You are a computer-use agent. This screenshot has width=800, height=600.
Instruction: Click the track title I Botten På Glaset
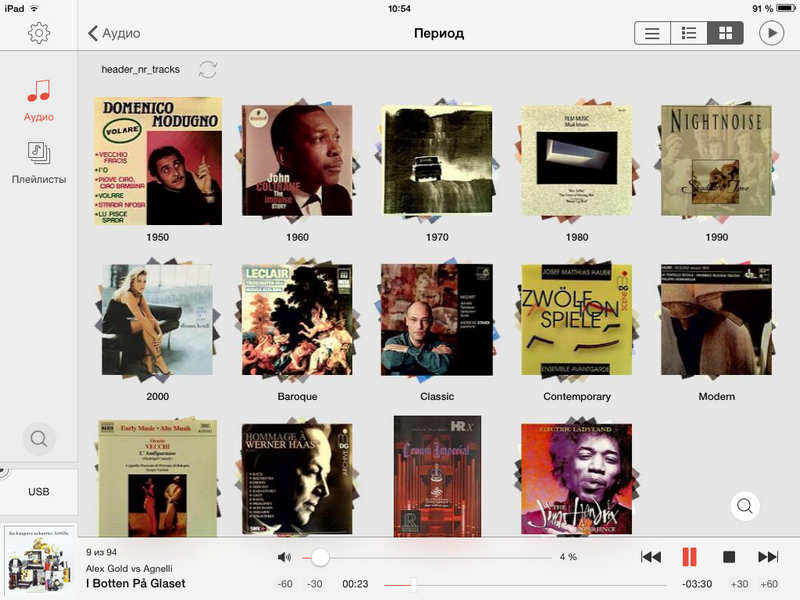[x=136, y=584]
